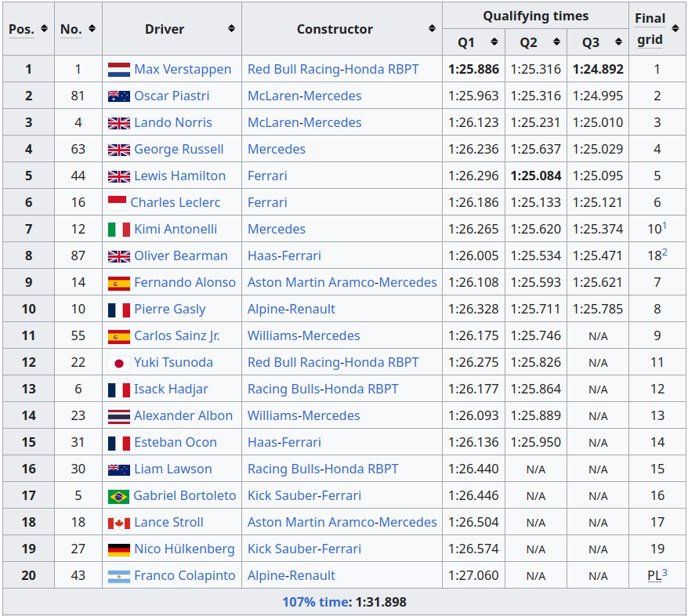
Task: Sort by Final grid arrows
Action: [x=675, y=28]
